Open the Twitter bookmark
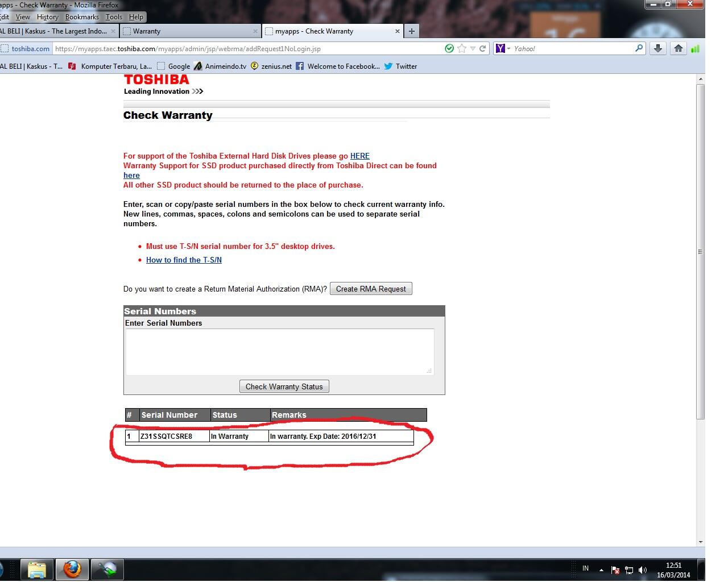Image resolution: width=728 pixels, height=582 pixels. [400, 66]
